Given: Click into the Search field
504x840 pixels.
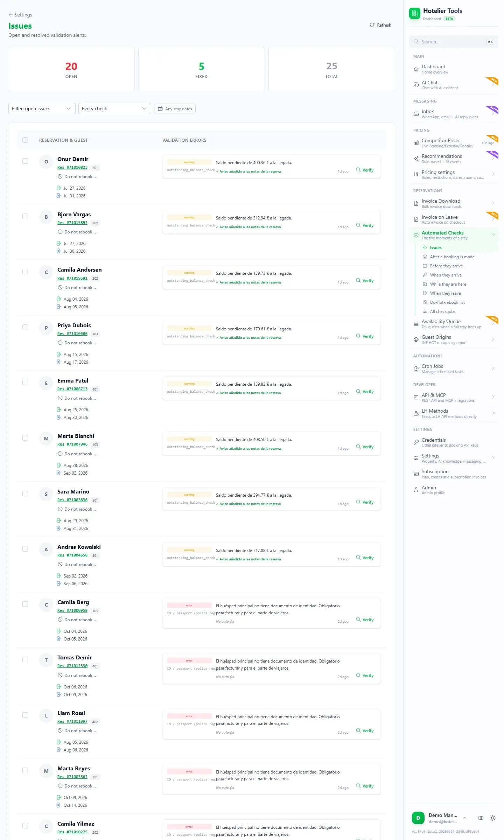Looking at the screenshot, I should pos(454,42).
